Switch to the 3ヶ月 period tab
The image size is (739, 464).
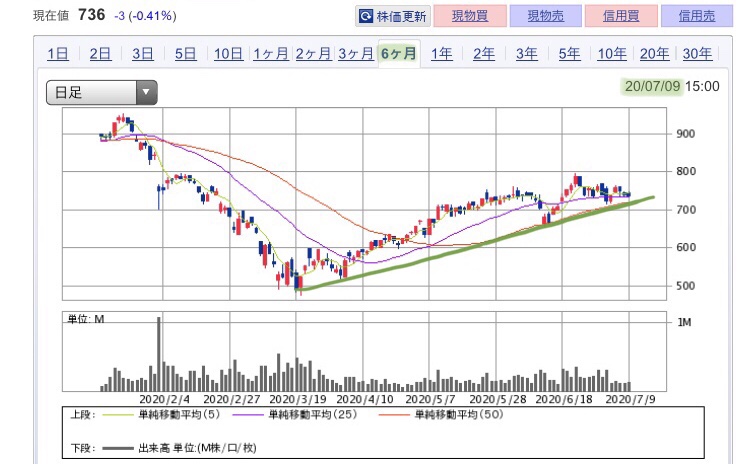point(355,54)
